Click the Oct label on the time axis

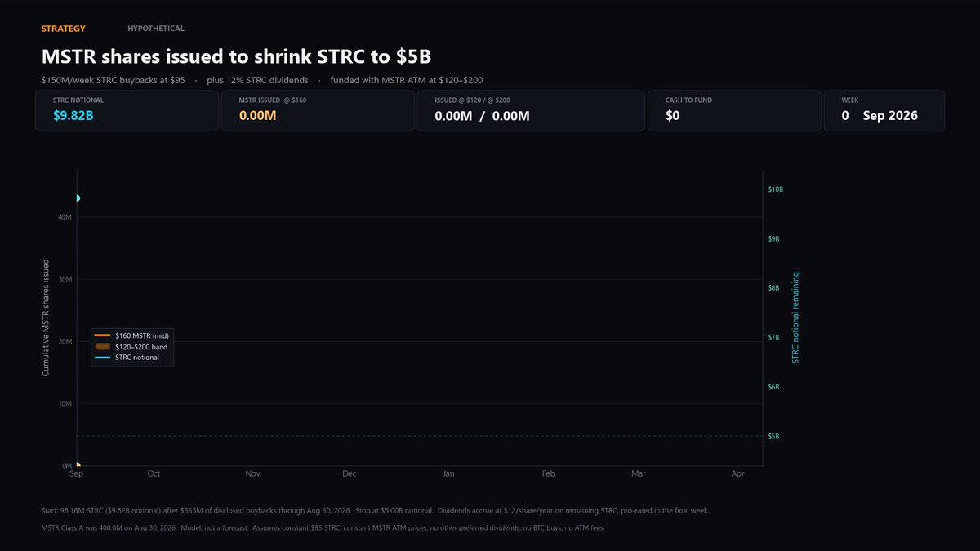pos(154,474)
